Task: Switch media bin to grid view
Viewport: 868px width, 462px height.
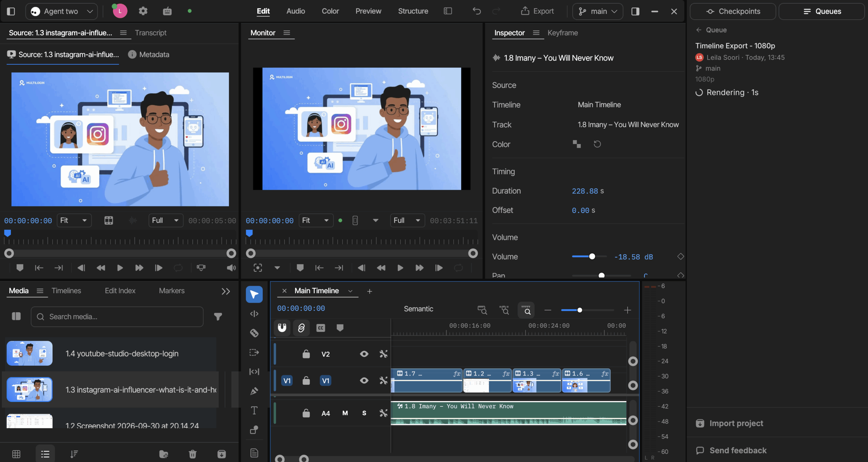Action: point(16,454)
